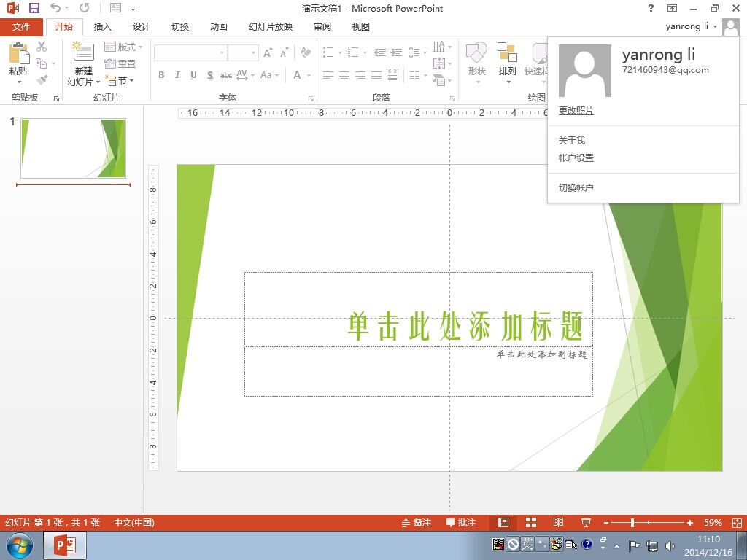Click the Italic icon
747x560 pixels.
pyautogui.click(x=177, y=75)
